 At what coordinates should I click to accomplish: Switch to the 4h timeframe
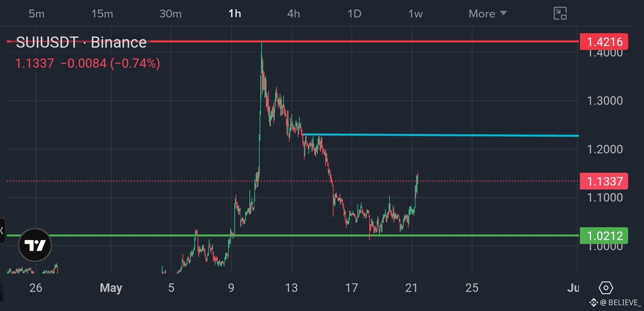click(x=293, y=13)
